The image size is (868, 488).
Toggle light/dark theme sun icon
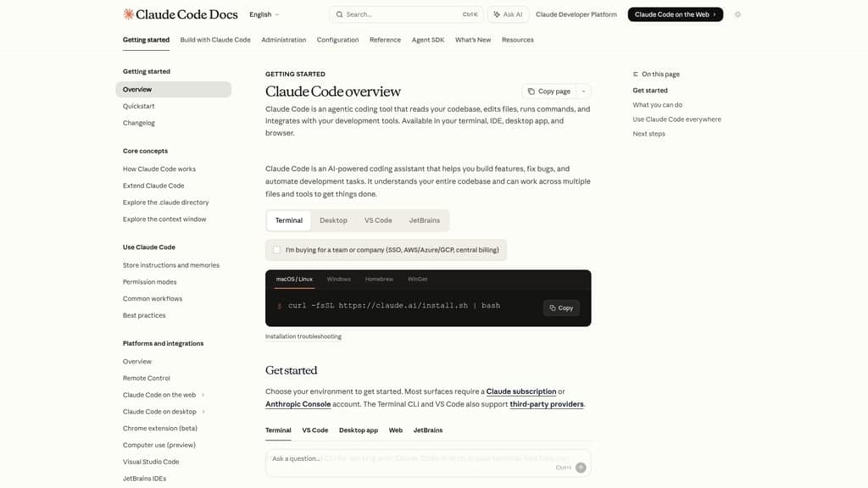click(x=737, y=14)
